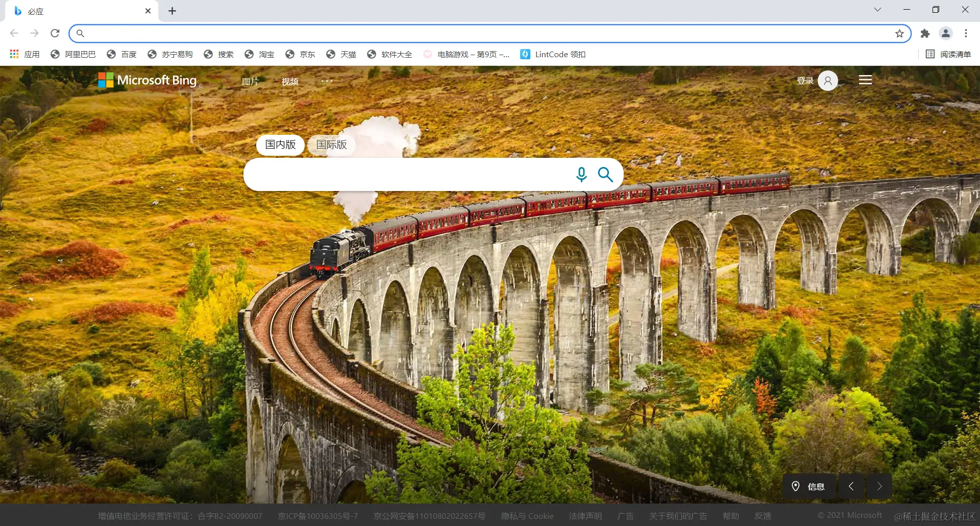Viewport: 980px width, 526px height.
Task: Open the 阿里巴巴 bookmark
Action: (73, 54)
